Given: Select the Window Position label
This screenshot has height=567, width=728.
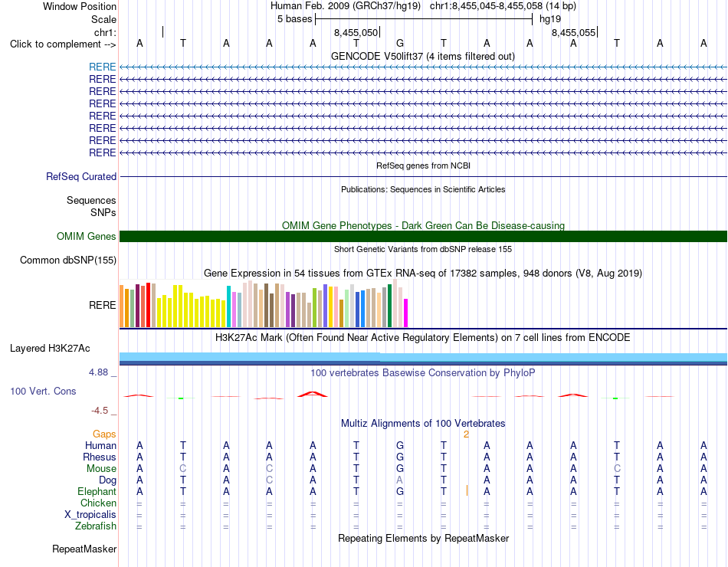Looking at the screenshot, I should 80,6.
